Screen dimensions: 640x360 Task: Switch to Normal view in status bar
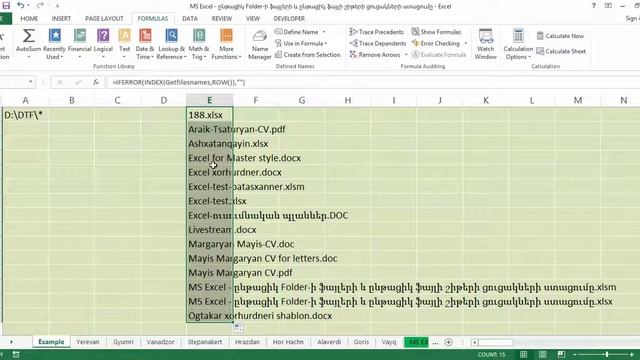tap(523, 354)
